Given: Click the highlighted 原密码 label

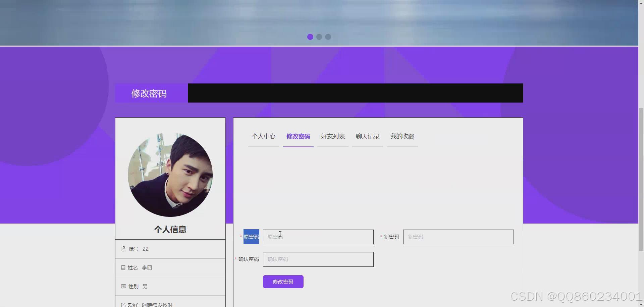Looking at the screenshot, I should 251,237.
